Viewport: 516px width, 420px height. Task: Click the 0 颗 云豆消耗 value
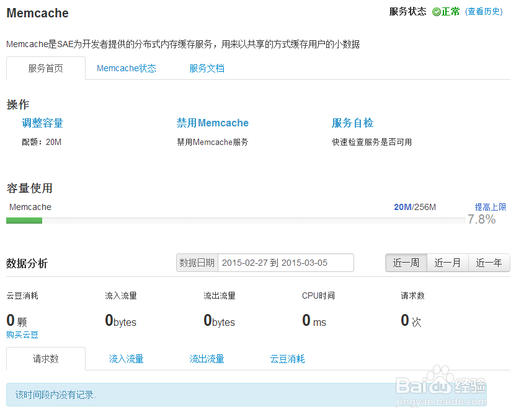17,320
